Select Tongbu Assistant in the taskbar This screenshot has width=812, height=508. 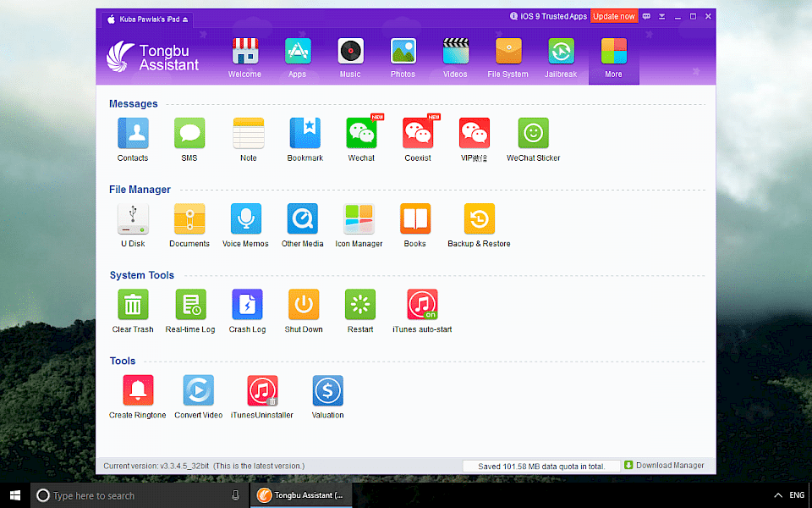[x=301, y=495]
